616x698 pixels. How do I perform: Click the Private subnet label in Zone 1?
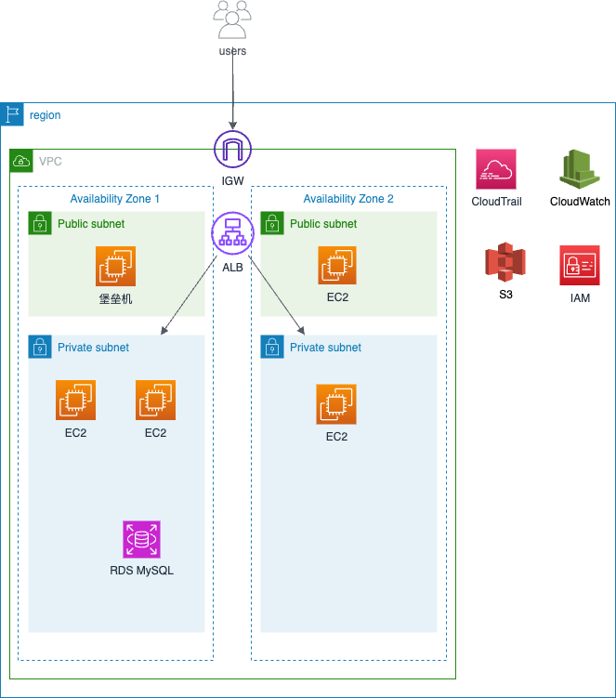pos(93,348)
